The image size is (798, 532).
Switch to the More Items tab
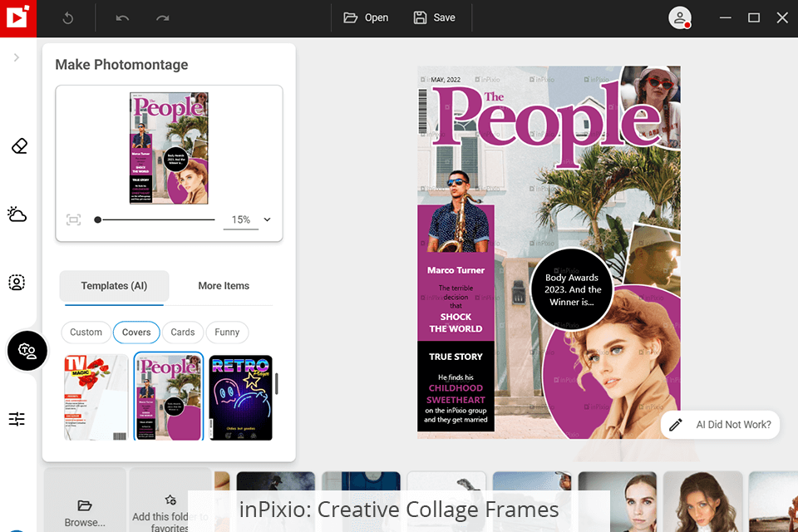coord(224,286)
